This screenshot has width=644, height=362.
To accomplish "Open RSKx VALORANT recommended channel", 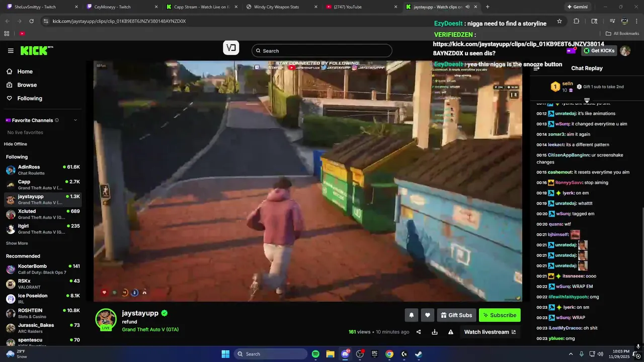I will pyautogui.click(x=42, y=284).
